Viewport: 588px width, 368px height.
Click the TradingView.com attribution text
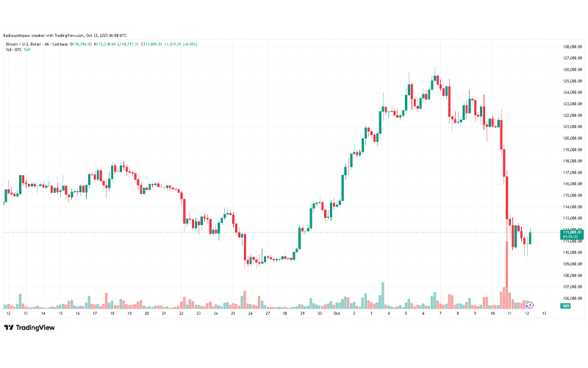(66, 35)
